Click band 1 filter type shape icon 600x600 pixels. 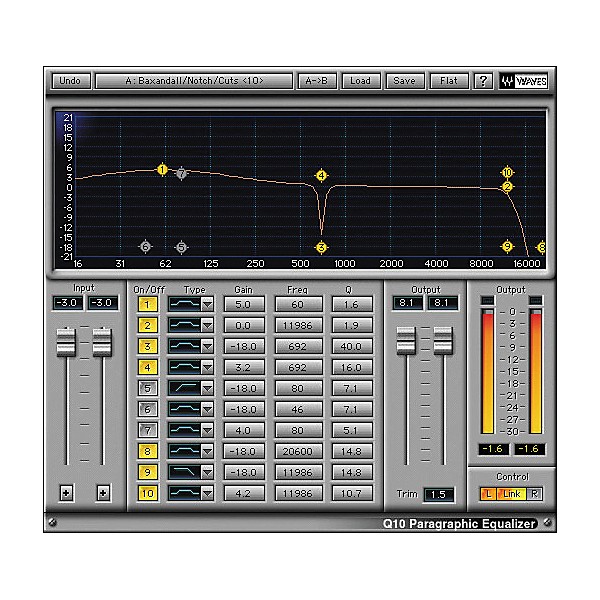tap(184, 304)
